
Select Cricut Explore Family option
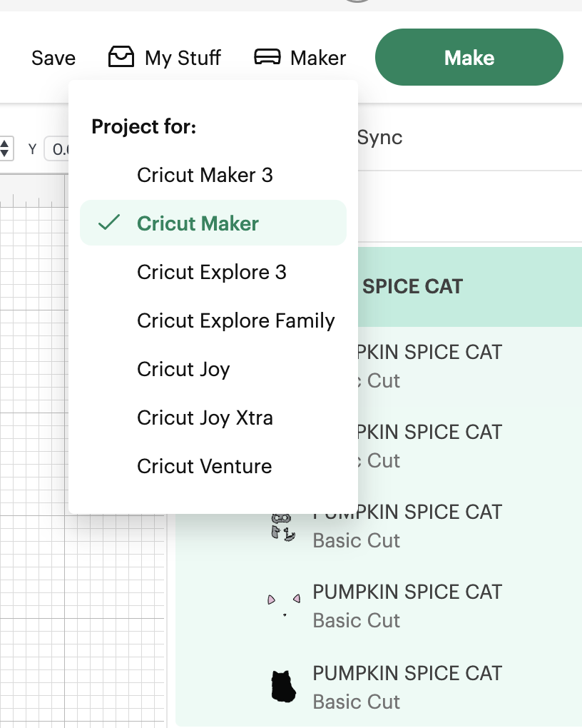tap(235, 320)
